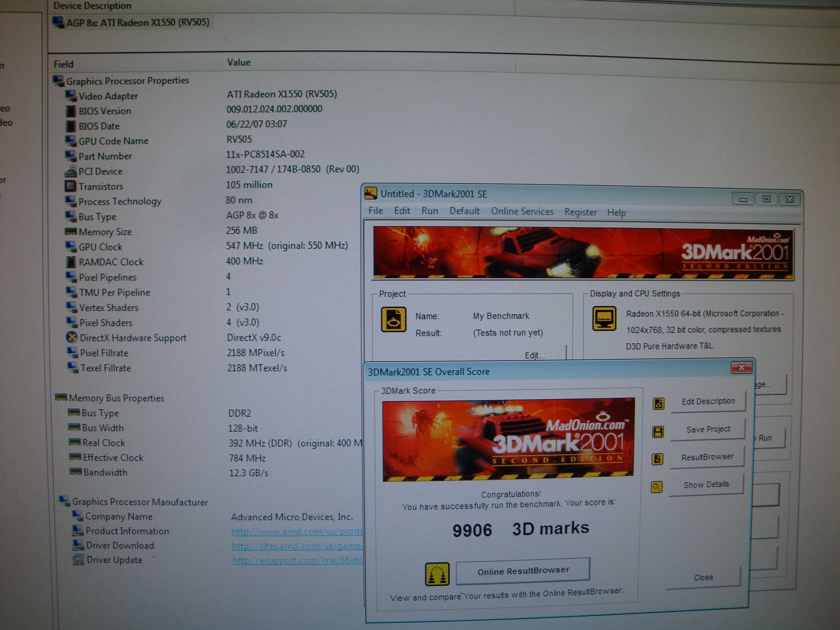
Task: Maximize the 3DMark2001 SE window
Action: (766, 199)
